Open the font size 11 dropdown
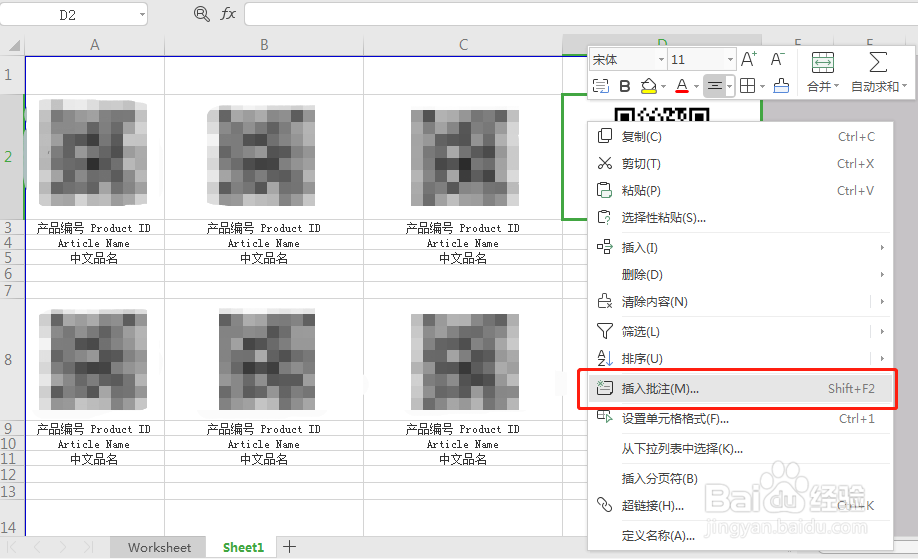 click(x=730, y=60)
